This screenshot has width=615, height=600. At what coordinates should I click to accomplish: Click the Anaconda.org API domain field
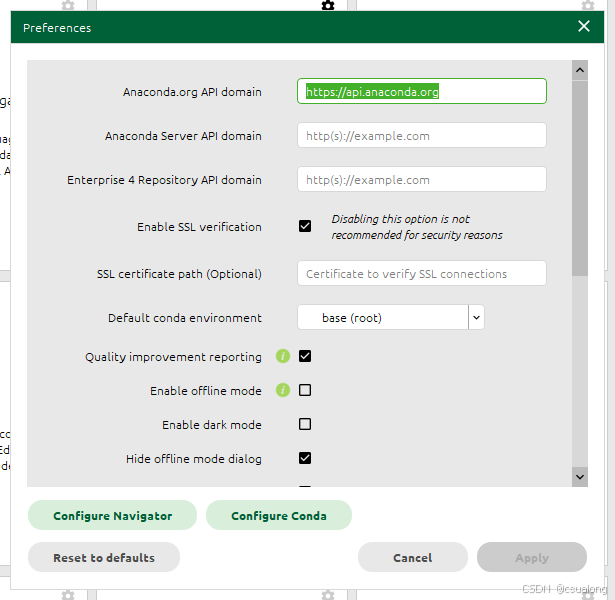tap(422, 91)
